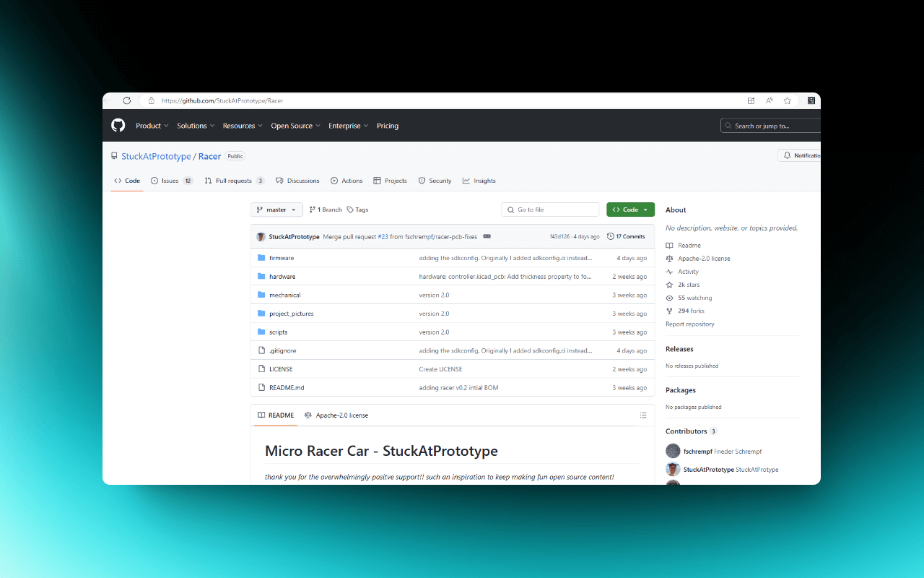
Task: Open the Racer repository name link
Action: (209, 156)
